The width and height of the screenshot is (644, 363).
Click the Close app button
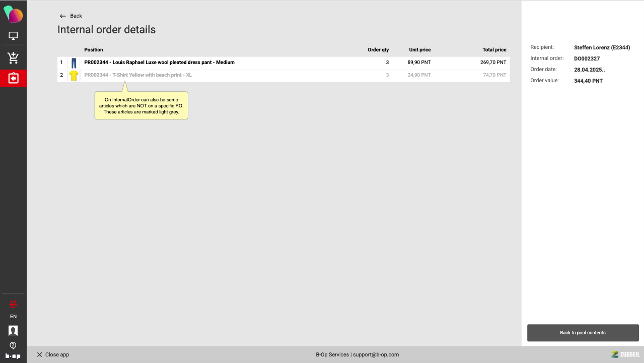[x=53, y=354]
